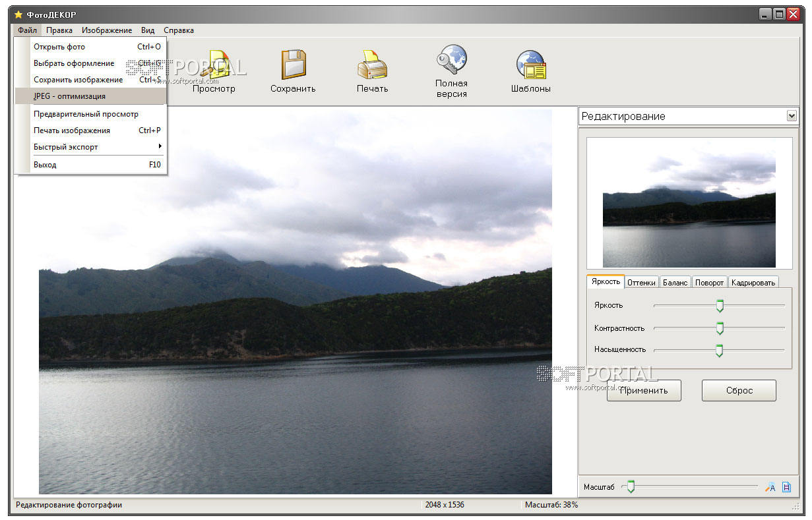Click the Яркость slider handle
The image size is (812, 520).
720,306
